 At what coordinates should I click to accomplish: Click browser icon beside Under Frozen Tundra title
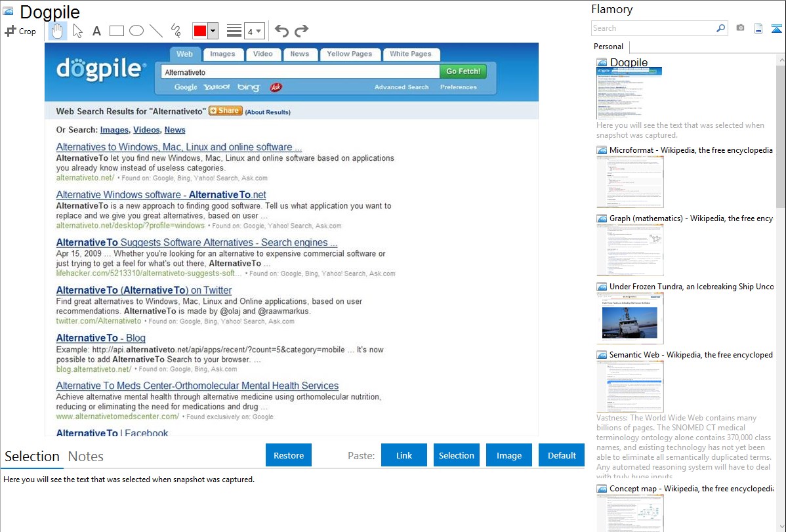click(602, 287)
